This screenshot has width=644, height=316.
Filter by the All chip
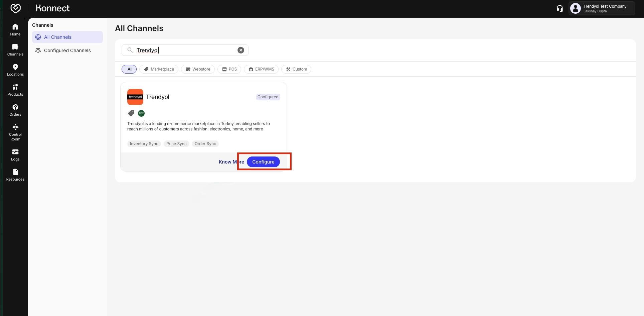click(x=129, y=69)
